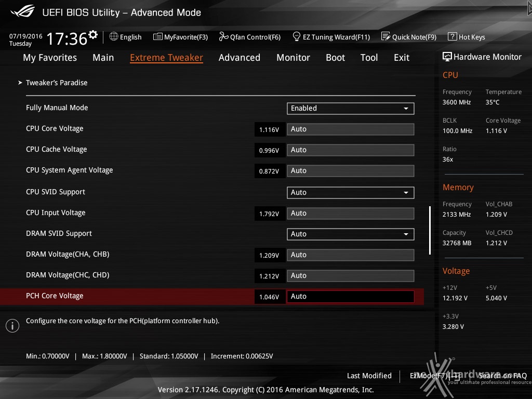The height and width of the screenshot is (399, 532).
Task: Open the Exit tab
Action: click(x=402, y=58)
